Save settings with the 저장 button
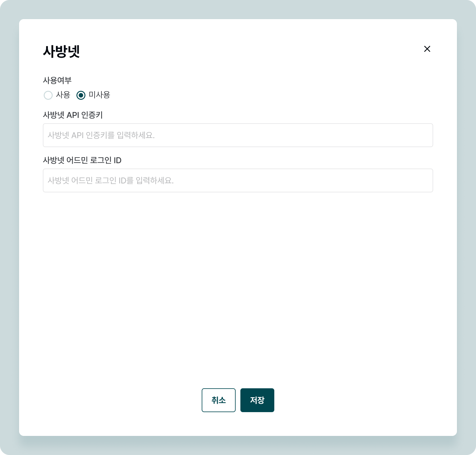The image size is (476, 455). pos(257,400)
